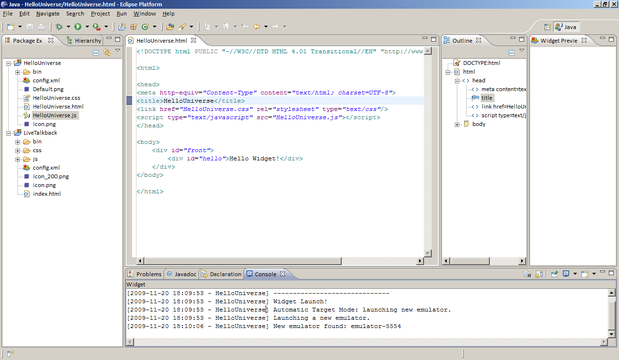Click the Outline horizontal scrollbar thumb
The width and height of the screenshot is (619, 360).
pos(470,261)
